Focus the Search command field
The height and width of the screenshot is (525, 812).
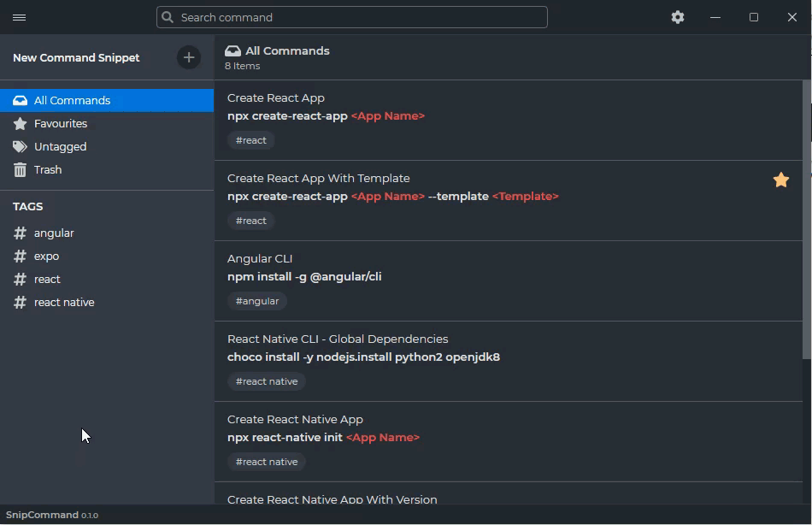(351, 17)
